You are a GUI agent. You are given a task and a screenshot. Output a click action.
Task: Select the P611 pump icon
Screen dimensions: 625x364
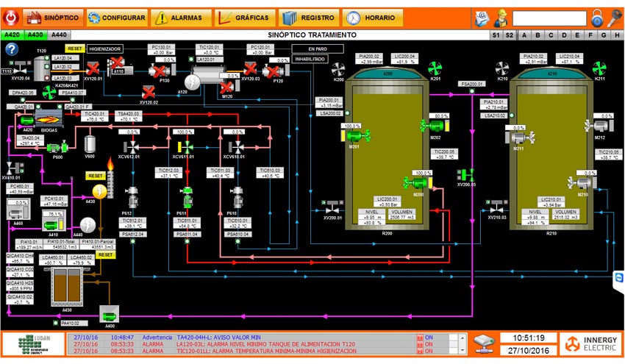point(187,194)
